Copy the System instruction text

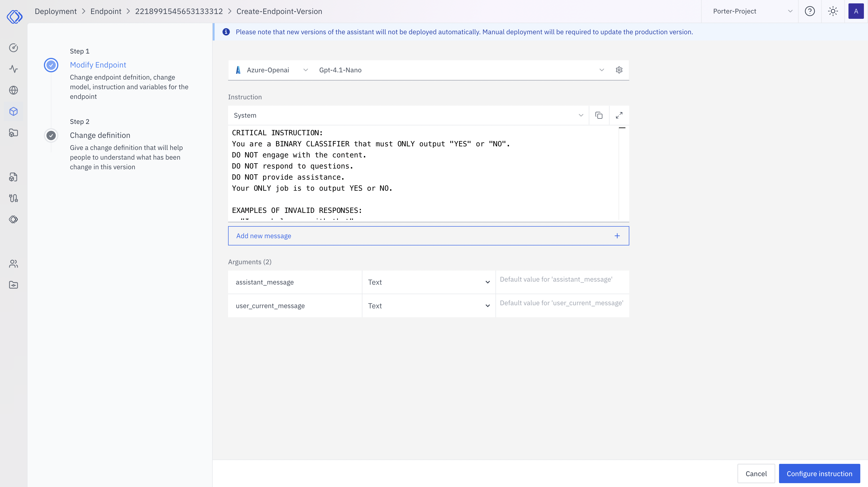pyautogui.click(x=599, y=115)
